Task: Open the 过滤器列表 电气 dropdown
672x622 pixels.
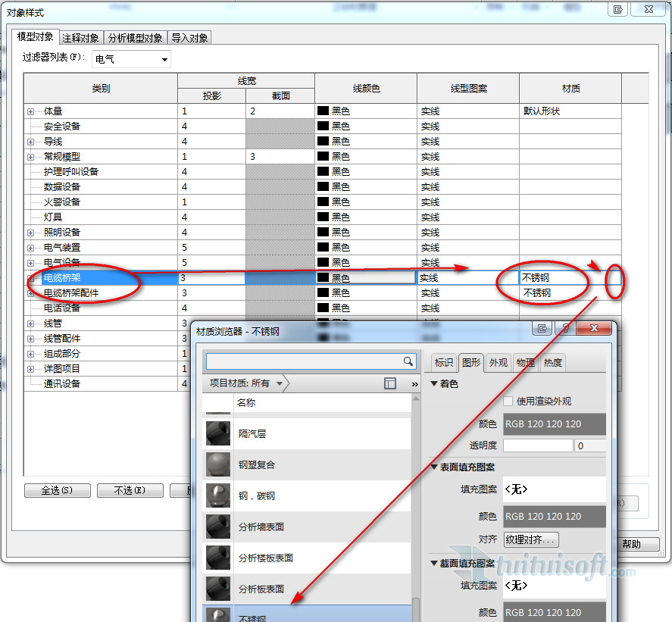Action: pyautogui.click(x=164, y=59)
